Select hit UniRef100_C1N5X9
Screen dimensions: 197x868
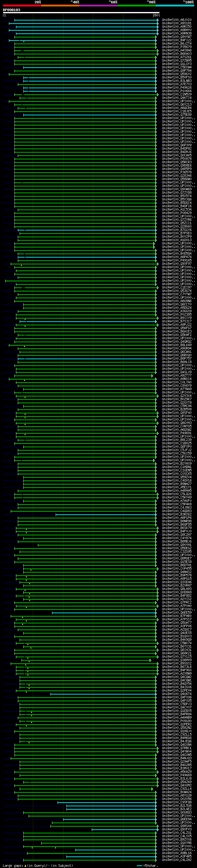[176, 94]
